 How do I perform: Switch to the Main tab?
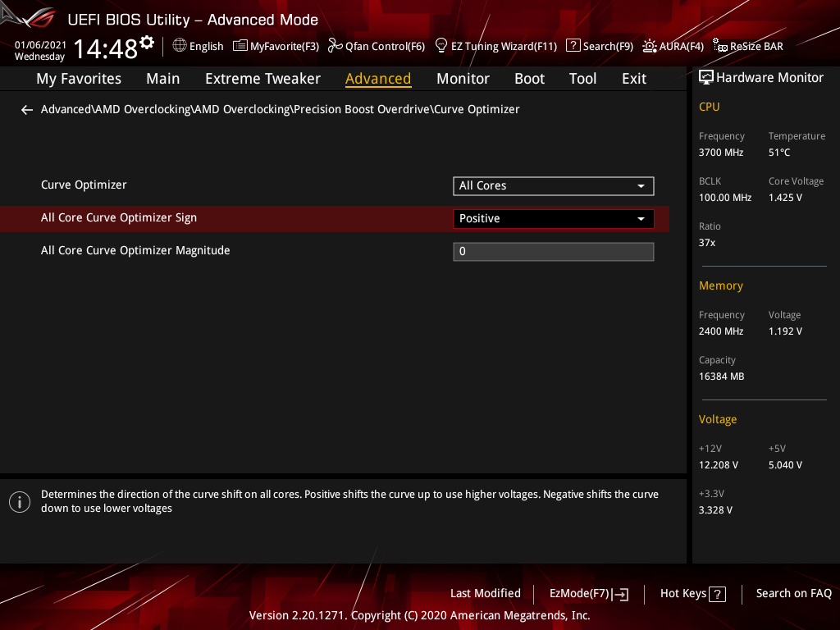click(x=163, y=79)
